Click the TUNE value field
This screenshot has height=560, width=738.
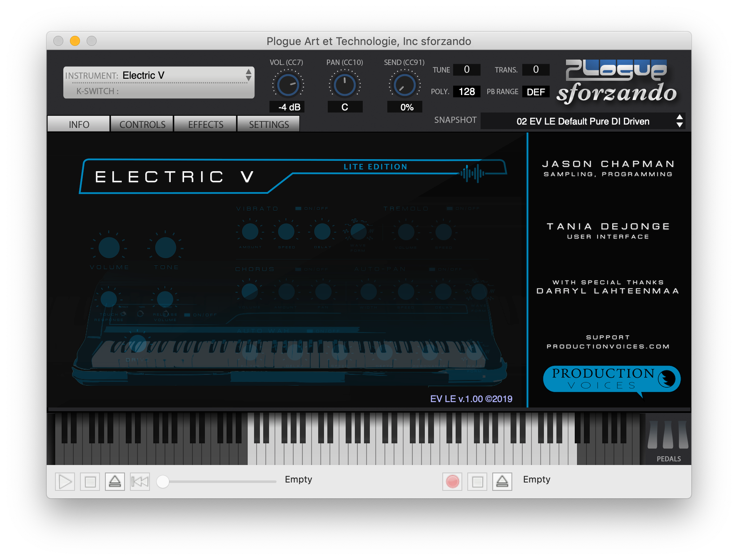(467, 70)
